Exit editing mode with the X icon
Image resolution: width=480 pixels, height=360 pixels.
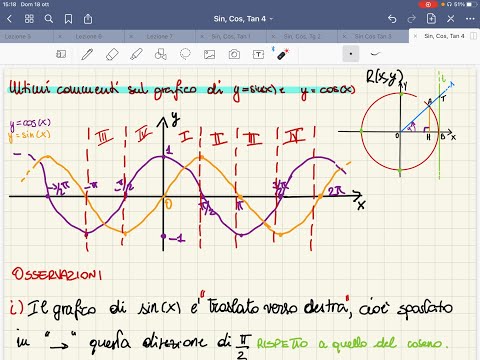(451, 19)
